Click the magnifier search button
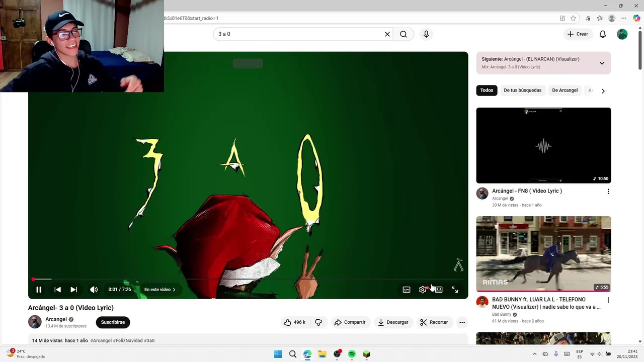The width and height of the screenshot is (644, 362). click(404, 34)
